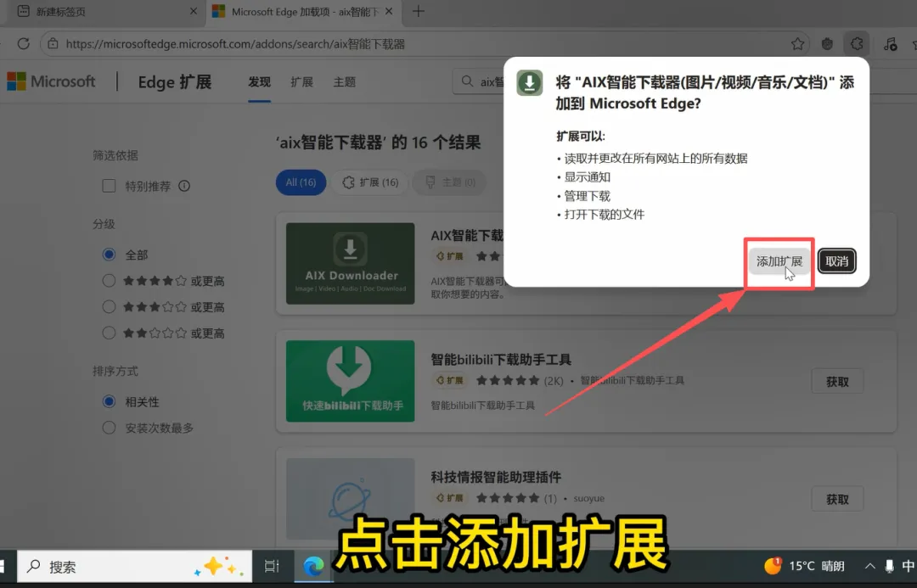The width and height of the screenshot is (917, 588).
Task: Open the 15°C 晴朗 weather widget
Action: [804, 566]
